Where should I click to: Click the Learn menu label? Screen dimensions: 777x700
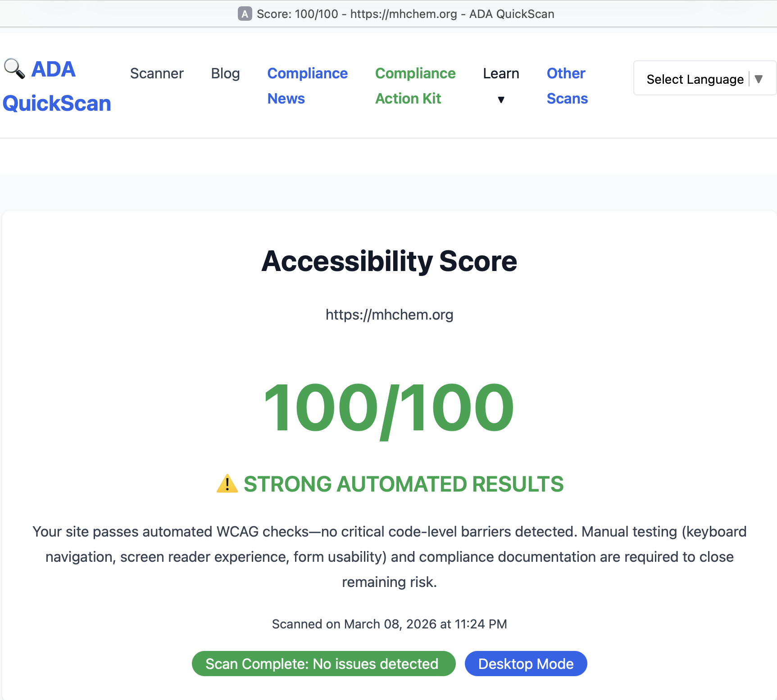(501, 73)
